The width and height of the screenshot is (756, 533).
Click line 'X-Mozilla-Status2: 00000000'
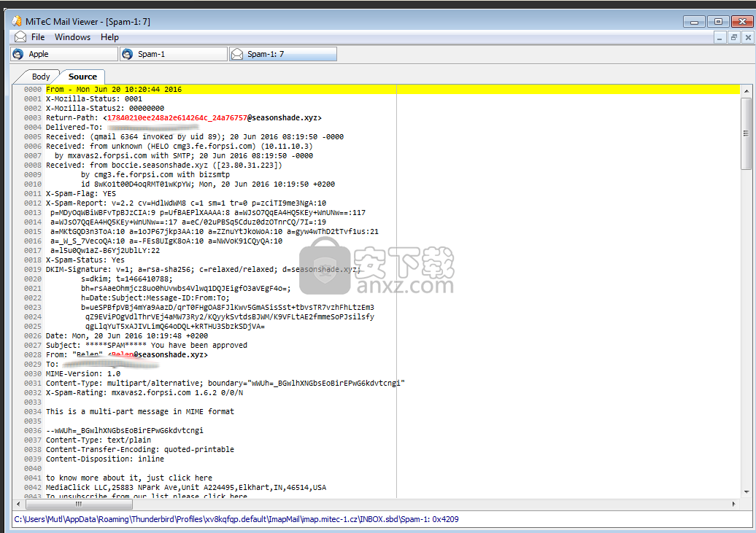point(105,109)
